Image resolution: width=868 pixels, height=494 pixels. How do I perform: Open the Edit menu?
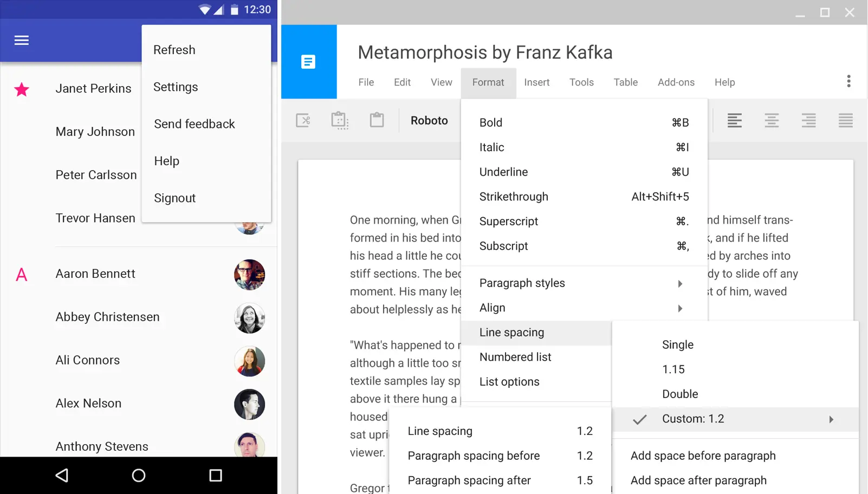pyautogui.click(x=402, y=82)
